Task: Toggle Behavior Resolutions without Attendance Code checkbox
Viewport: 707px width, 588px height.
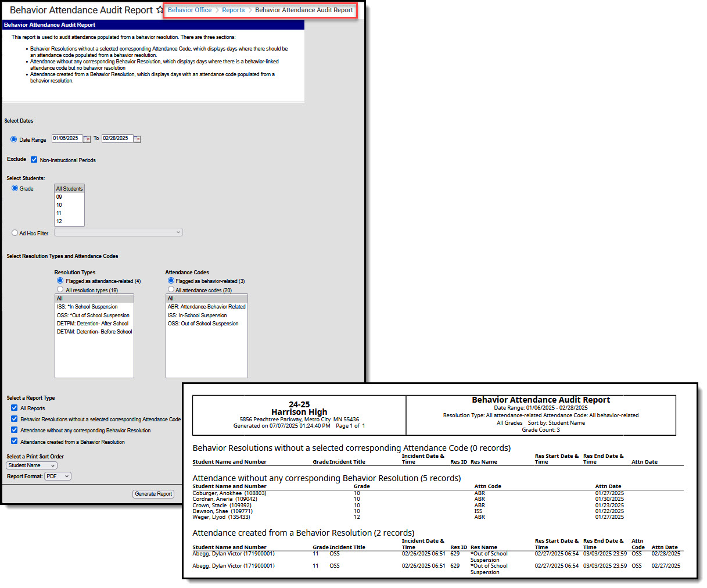Action: (x=15, y=419)
